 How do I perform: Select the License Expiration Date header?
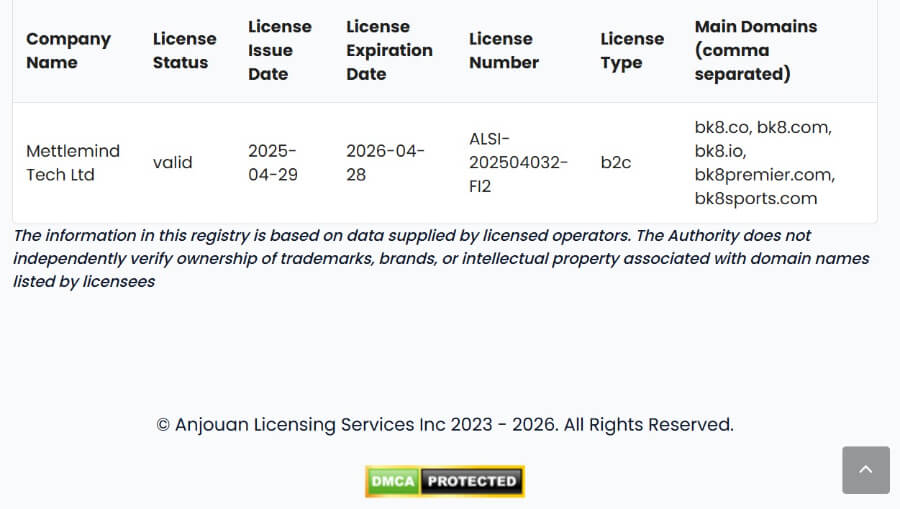point(389,51)
